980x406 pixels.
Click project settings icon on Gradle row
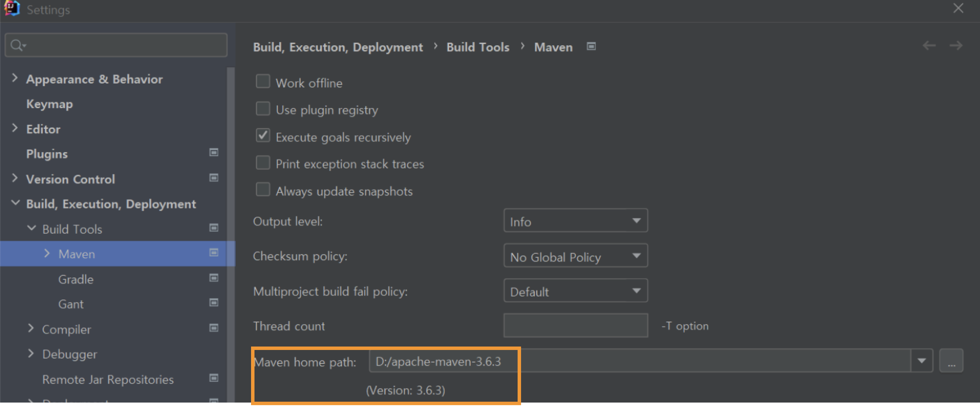(x=214, y=278)
